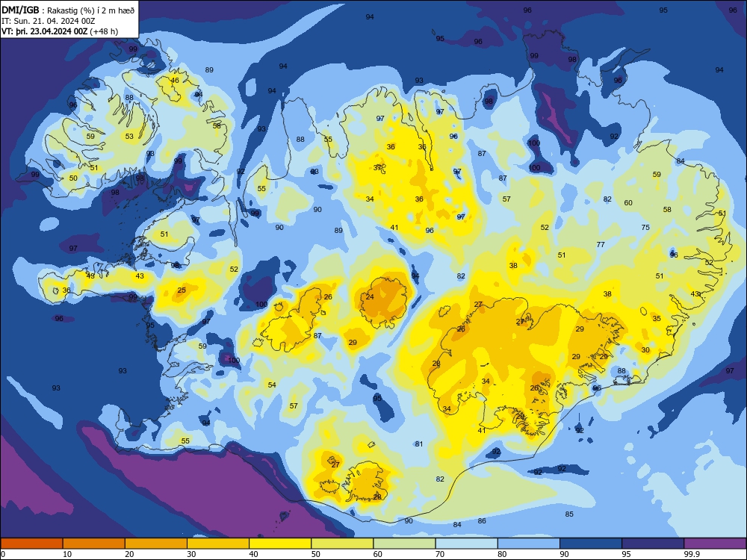Click the legend scale label '60'
This screenshot has height=560, width=747.
378,554
